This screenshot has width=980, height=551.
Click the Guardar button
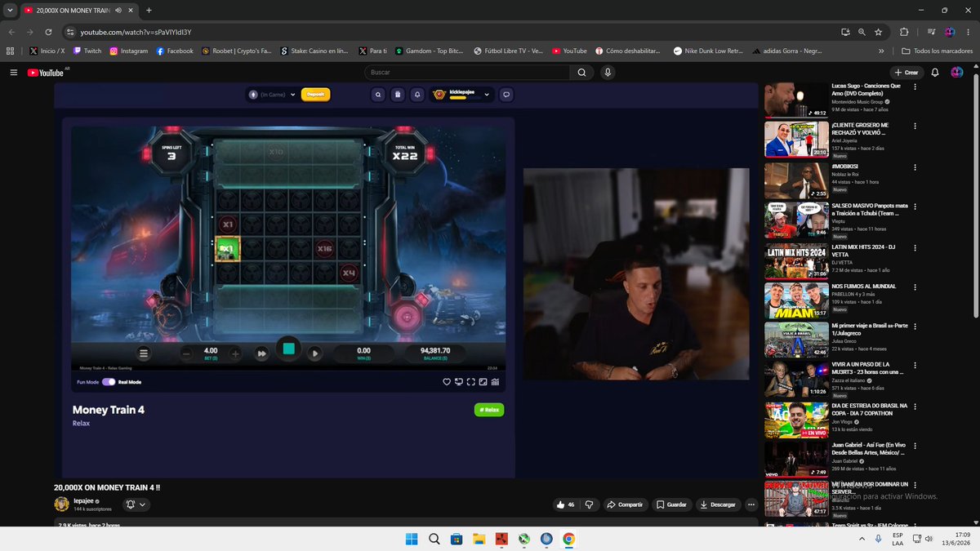[671, 504]
